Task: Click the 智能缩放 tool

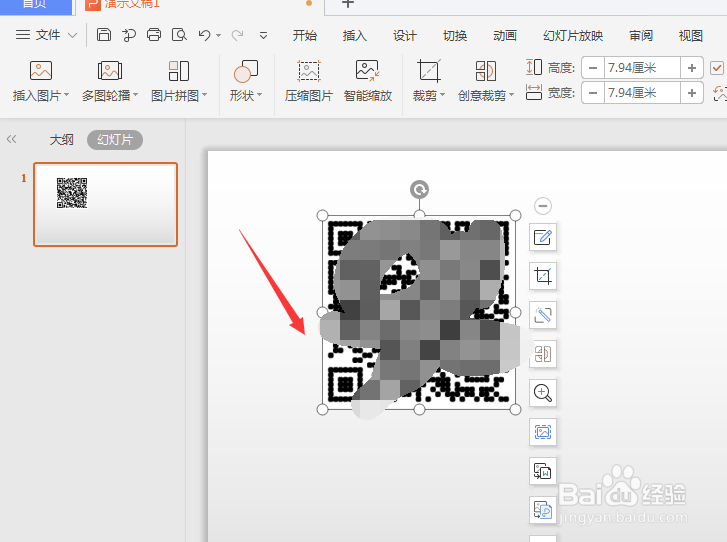Action: point(368,81)
